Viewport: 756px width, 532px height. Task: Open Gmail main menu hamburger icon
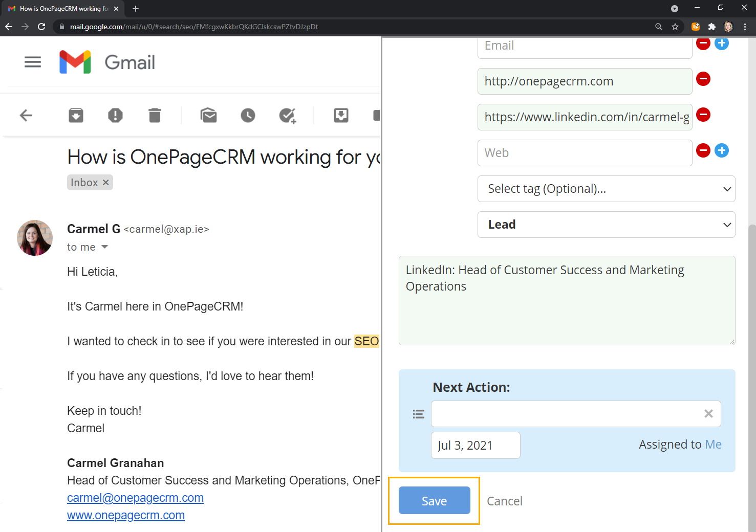33,62
